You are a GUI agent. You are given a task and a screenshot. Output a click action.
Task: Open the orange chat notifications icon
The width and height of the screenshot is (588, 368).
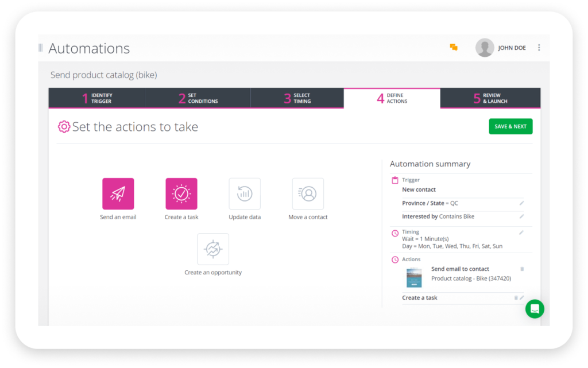tap(453, 48)
